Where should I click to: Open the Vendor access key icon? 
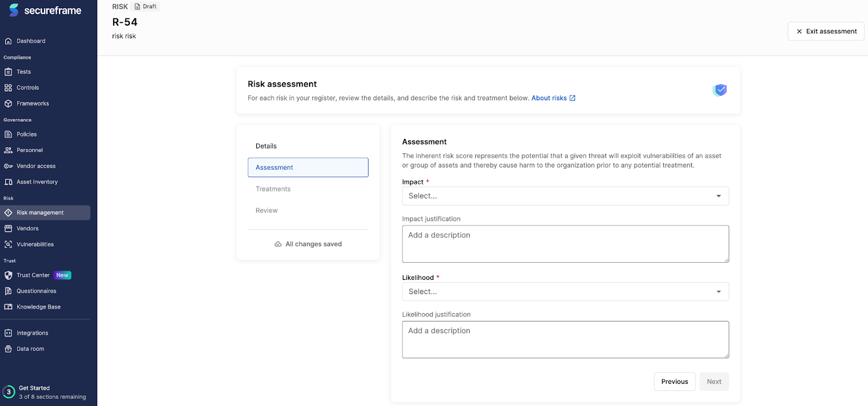[x=8, y=166]
